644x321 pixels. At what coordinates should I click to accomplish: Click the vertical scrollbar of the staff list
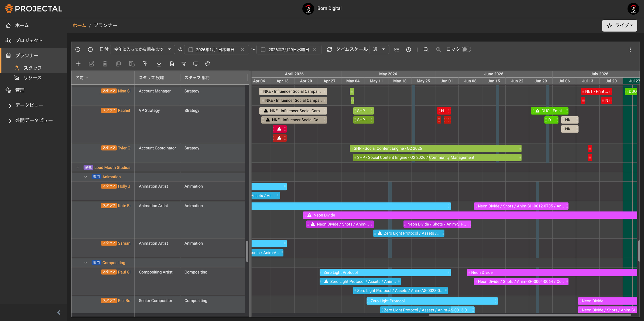point(247,251)
